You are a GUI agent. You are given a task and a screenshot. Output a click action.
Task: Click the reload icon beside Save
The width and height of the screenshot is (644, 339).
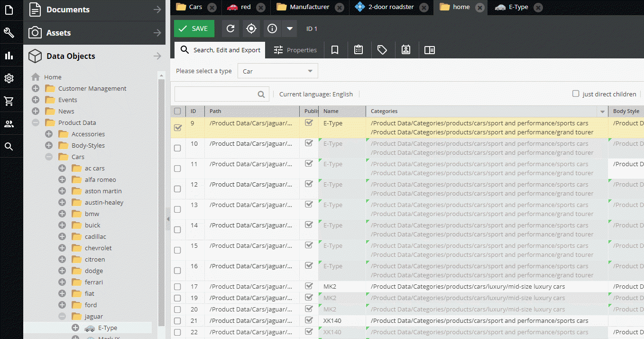[230, 28]
